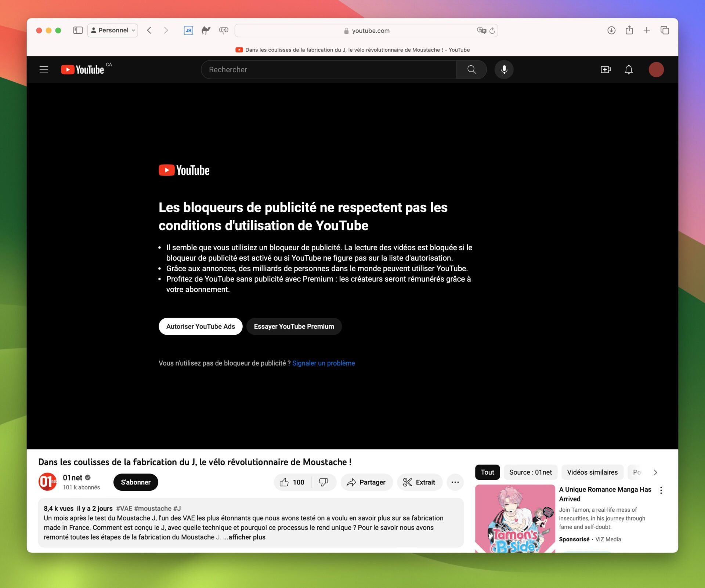This screenshot has width=705, height=588.
Task: Reload the page with the refresh icon
Action: click(x=492, y=30)
